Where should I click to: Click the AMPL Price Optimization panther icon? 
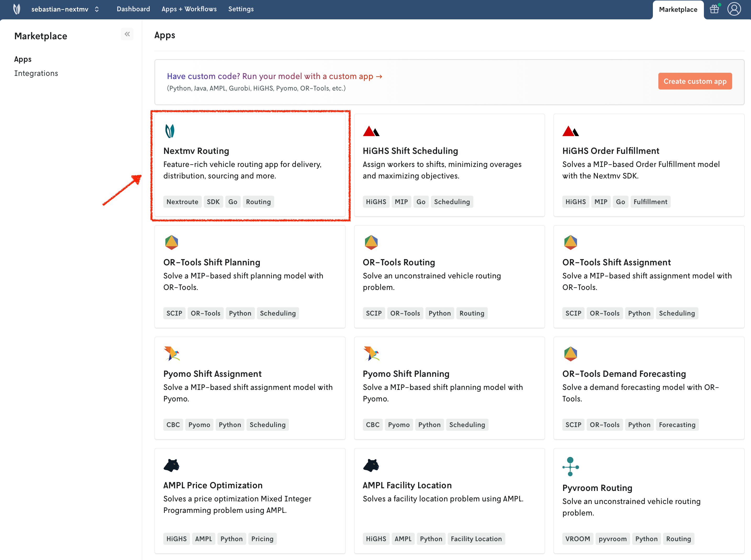tap(171, 466)
